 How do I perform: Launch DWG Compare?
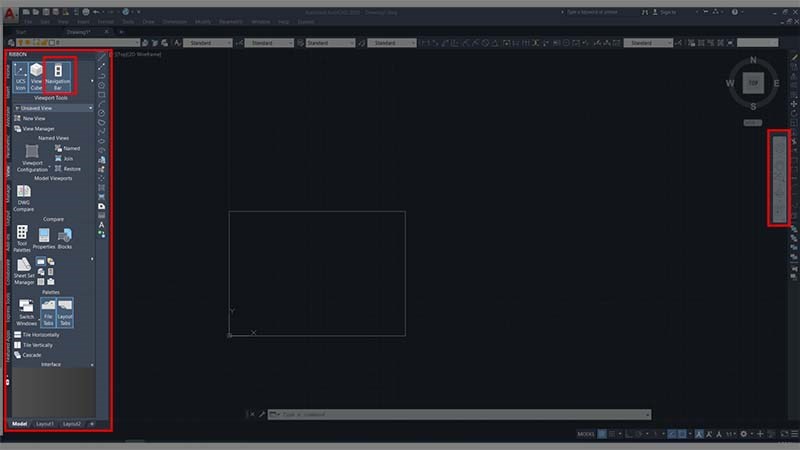tap(23, 198)
